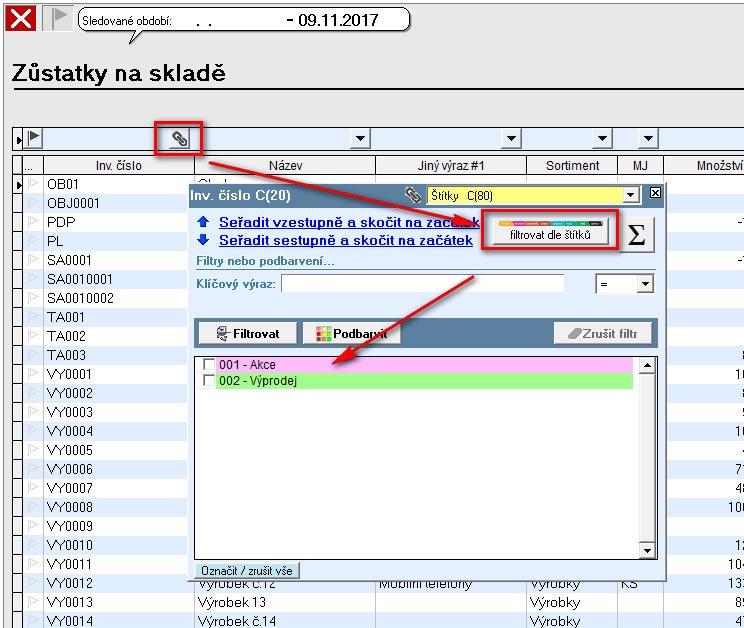Select the VY0007 inventory row
Screen dimensions: 744x628
pyautogui.click(x=115, y=488)
